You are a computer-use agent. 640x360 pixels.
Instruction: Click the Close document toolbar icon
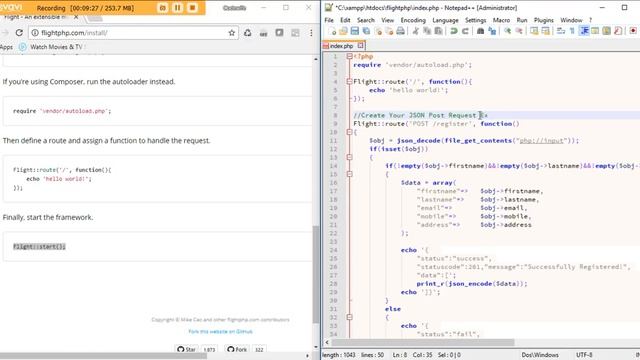click(378, 31)
